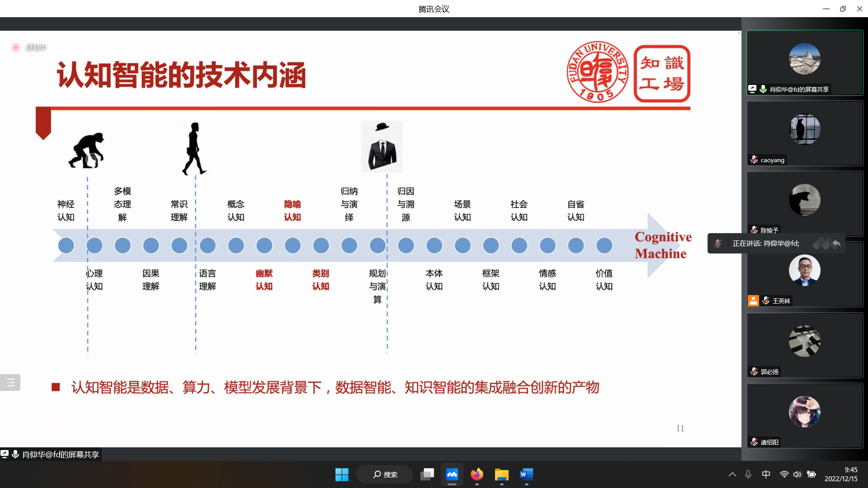Click the recording indicator icon
The image size is (868, 488).
(16, 47)
